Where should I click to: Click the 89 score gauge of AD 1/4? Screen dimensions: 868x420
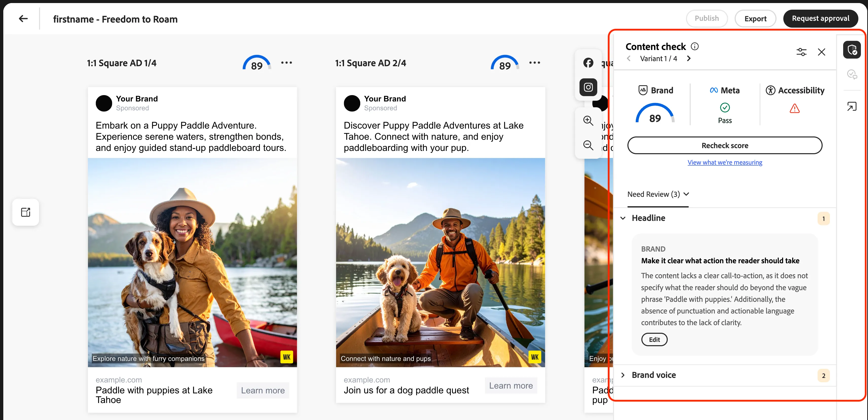[257, 63]
